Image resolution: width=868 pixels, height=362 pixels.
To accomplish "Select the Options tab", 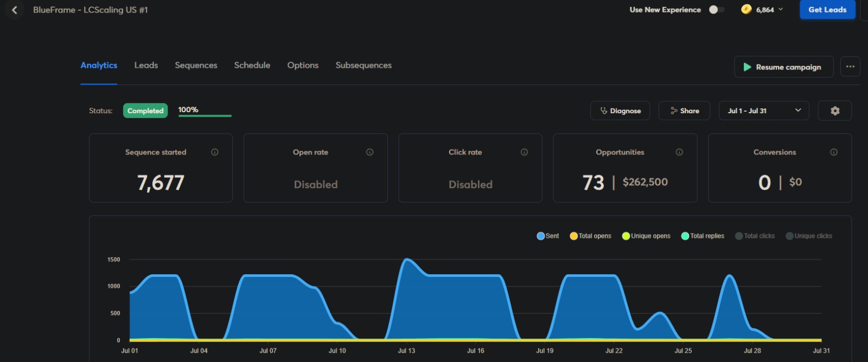I will [303, 65].
